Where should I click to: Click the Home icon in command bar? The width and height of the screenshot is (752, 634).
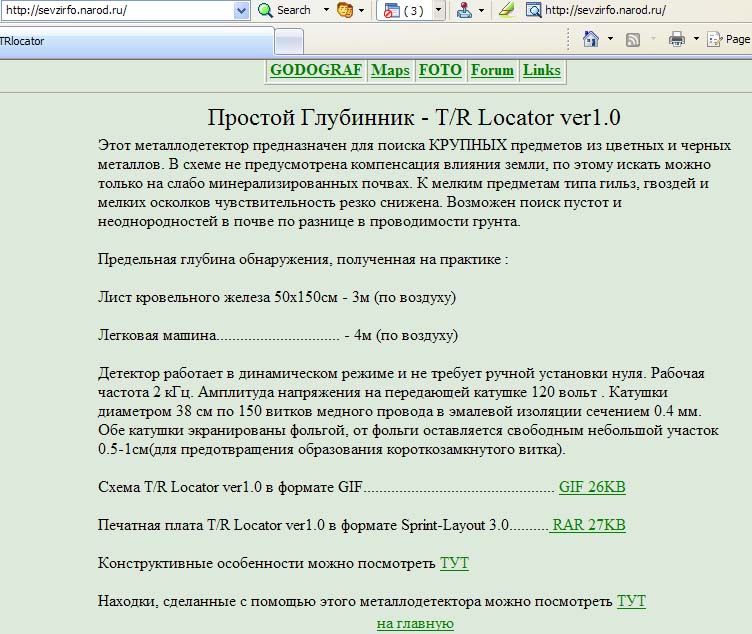(x=591, y=39)
